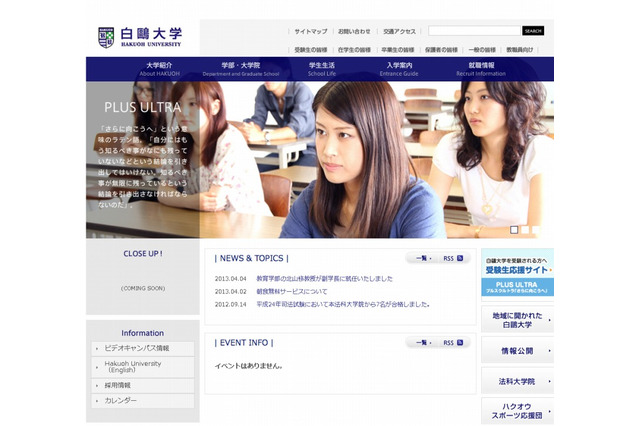This screenshot has width=640, height=426.
Task: Open the news item dated 2013.04.04
Action: click(x=324, y=279)
